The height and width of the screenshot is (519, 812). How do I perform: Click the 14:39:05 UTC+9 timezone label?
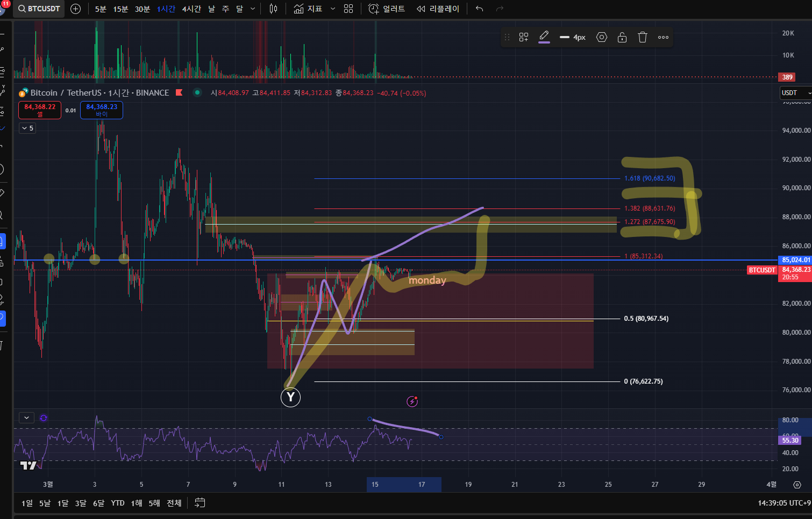(784, 503)
